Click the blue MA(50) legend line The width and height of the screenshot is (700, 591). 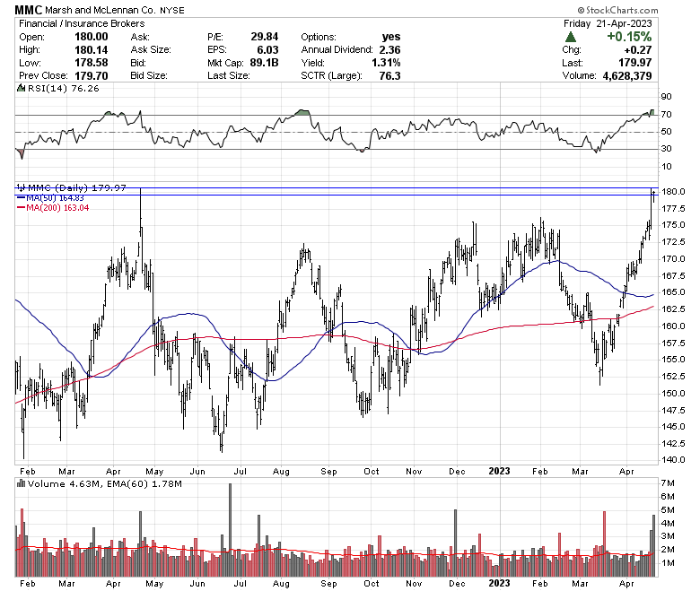click(21, 197)
